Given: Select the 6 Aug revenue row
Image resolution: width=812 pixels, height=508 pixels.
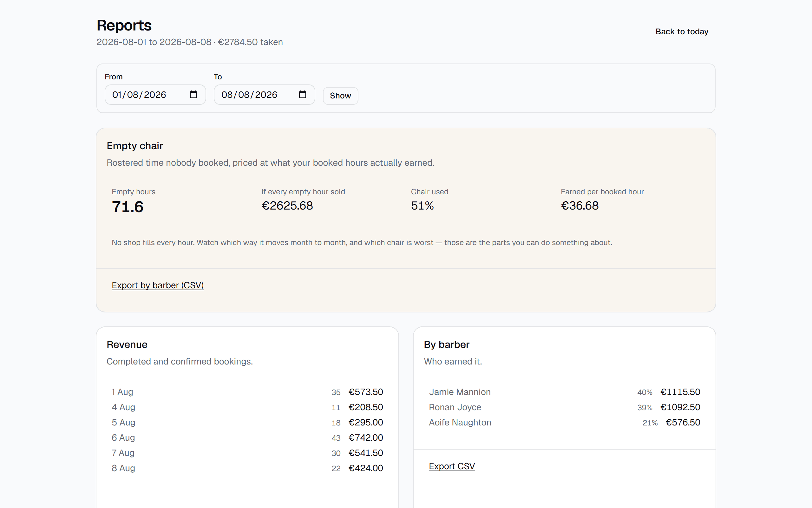Looking at the screenshot, I should (x=247, y=438).
